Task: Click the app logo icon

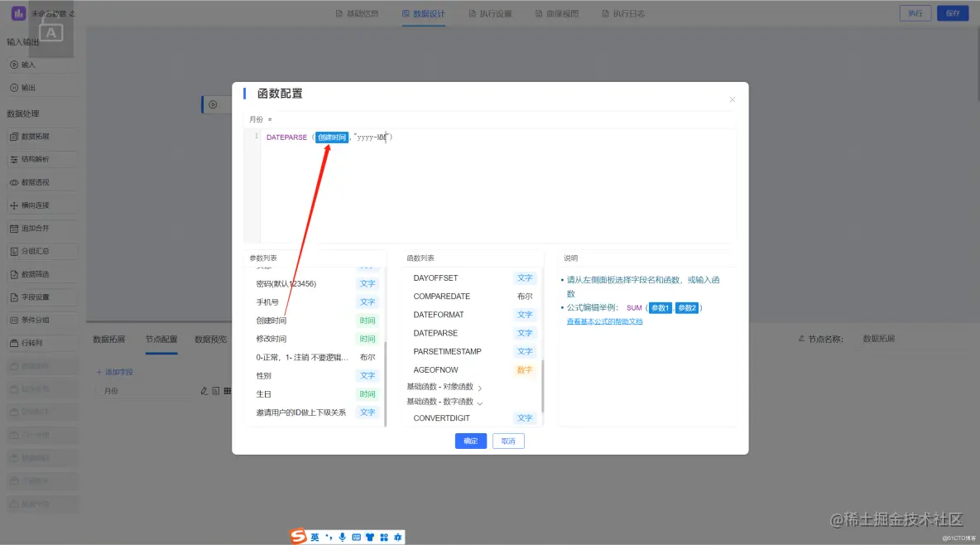Action: (19, 13)
